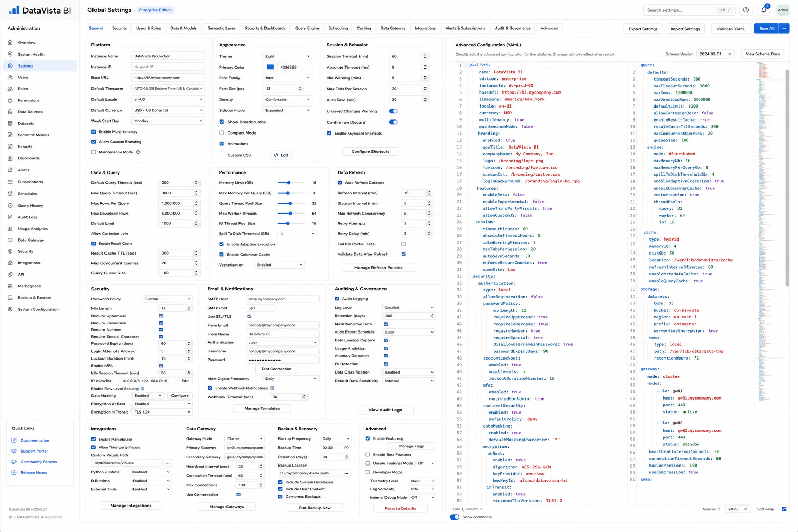The image size is (798, 532).
Task: Open Subscriptions via its sidebar icon
Action: coord(10,182)
